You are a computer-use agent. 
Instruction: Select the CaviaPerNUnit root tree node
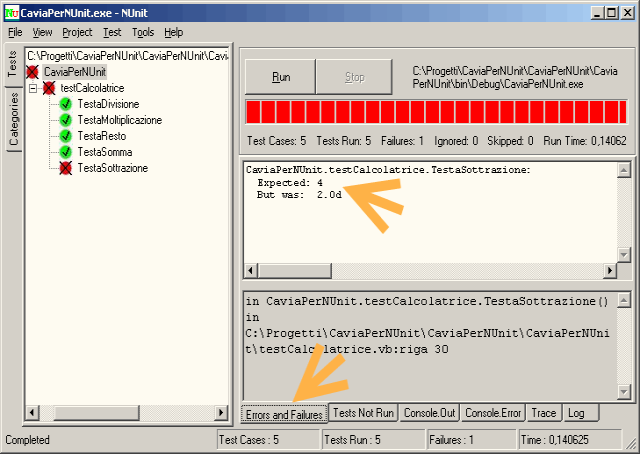(x=75, y=72)
